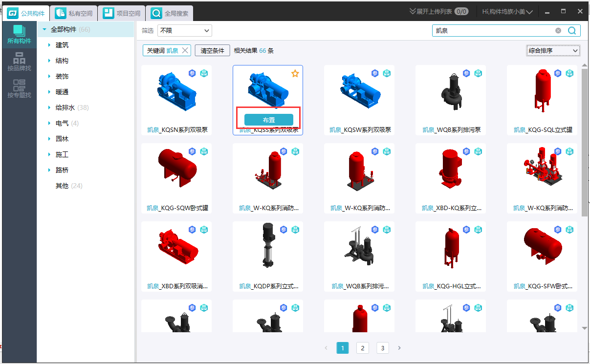This screenshot has height=364, width=590.
Task: Click the 凯泉_XBD-KQ系列立 name link
Action: 451,208
